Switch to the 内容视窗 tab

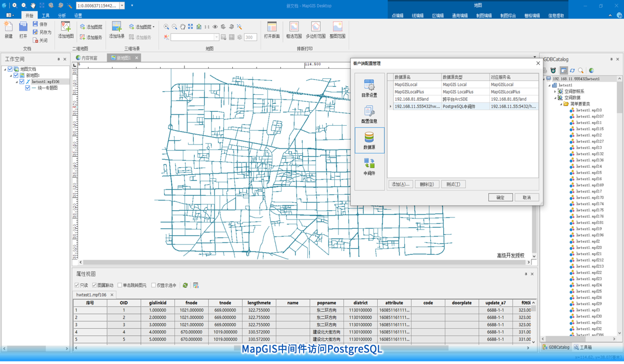(87, 58)
